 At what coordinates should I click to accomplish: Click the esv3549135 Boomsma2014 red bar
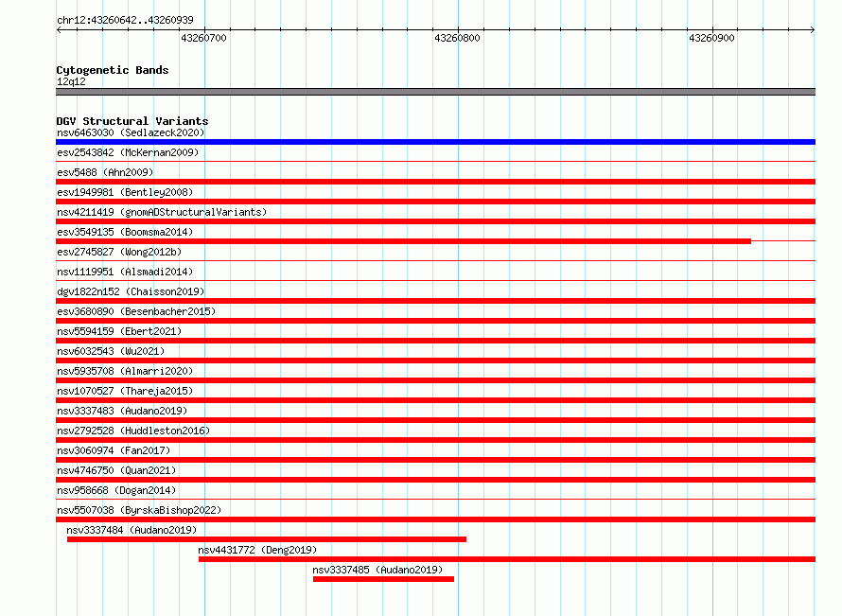[403, 241]
